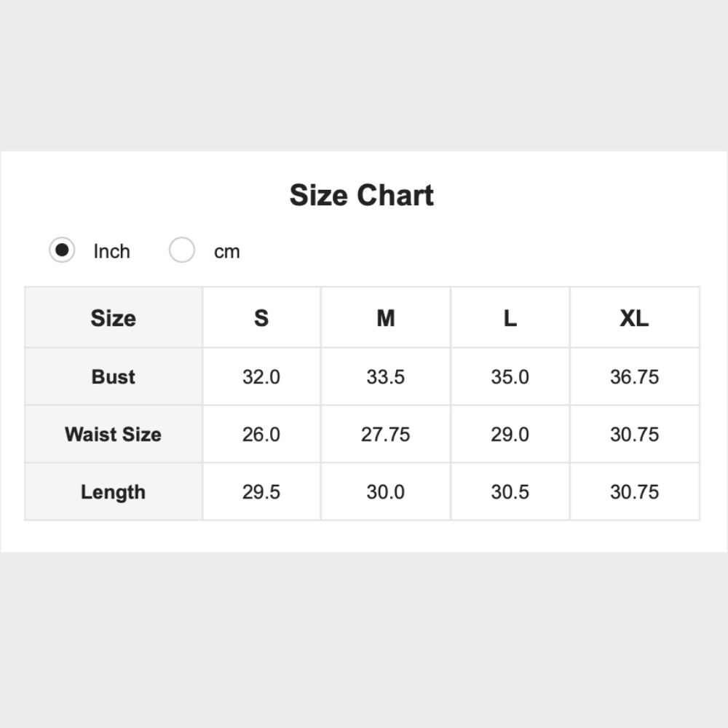Select the cm radio button
The height and width of the screenshot is (728, 728).
182,250
